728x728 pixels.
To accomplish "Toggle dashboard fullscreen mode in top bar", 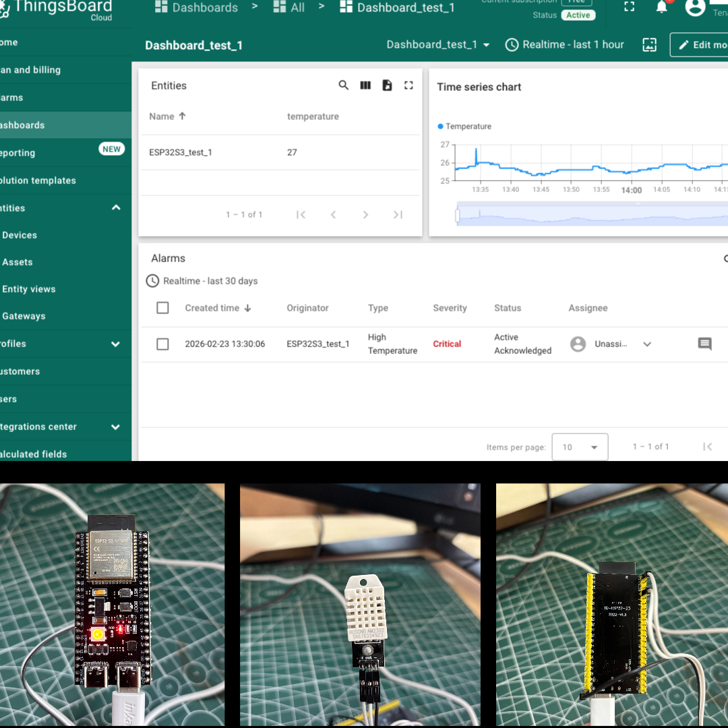I will click(x=629, y=7).
